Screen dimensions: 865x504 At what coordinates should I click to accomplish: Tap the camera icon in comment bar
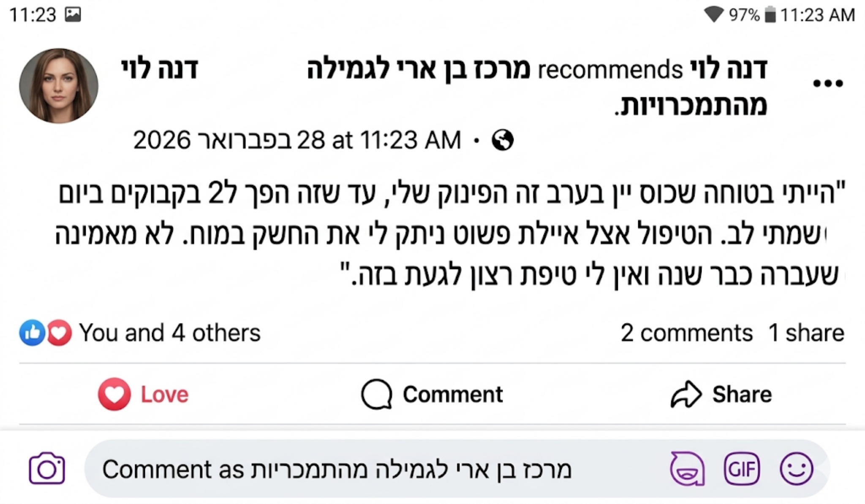coord(47,469)
